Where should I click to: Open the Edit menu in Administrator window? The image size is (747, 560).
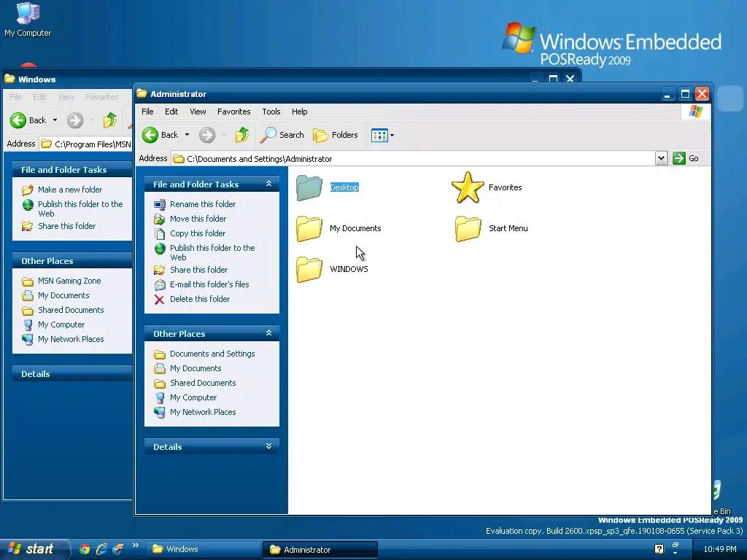pyautogui.click(x=171, y=112)
